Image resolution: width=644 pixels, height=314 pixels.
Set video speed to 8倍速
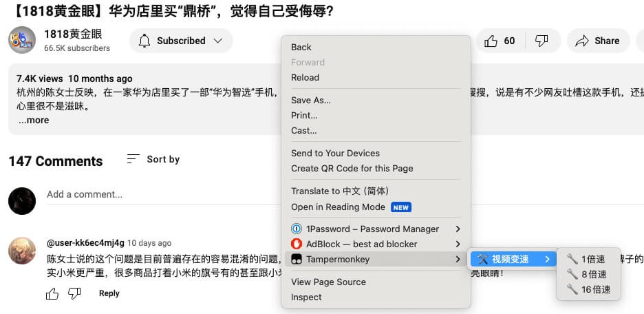pos(588,274)
